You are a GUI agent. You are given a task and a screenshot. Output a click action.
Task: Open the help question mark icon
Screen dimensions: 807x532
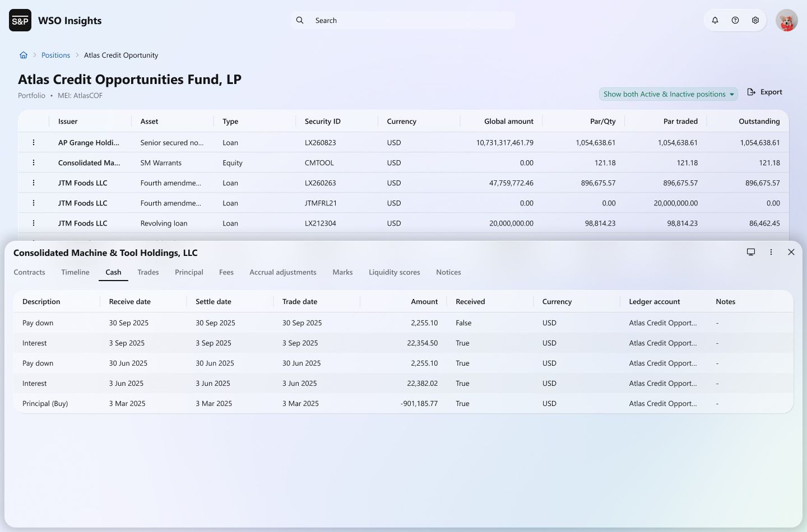735,21
